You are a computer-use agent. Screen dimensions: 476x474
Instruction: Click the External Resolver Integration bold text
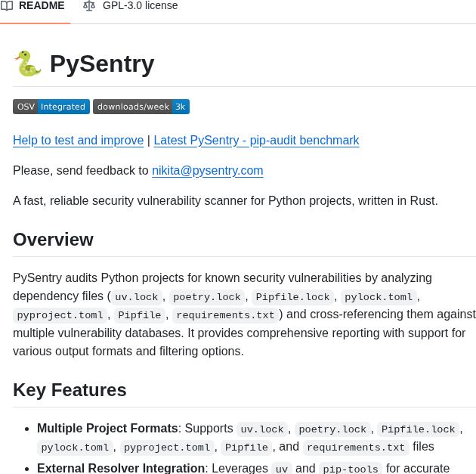click(x=121, y=468)
